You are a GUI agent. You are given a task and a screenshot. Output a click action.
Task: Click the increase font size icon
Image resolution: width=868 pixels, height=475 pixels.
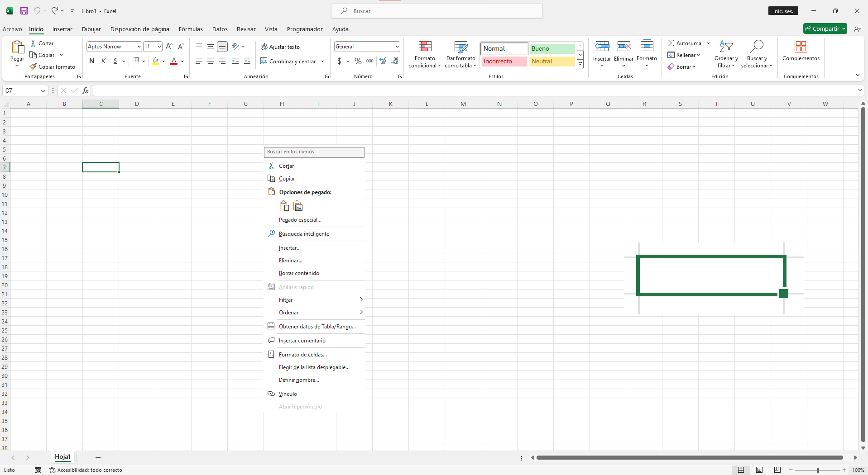[169, 46]
